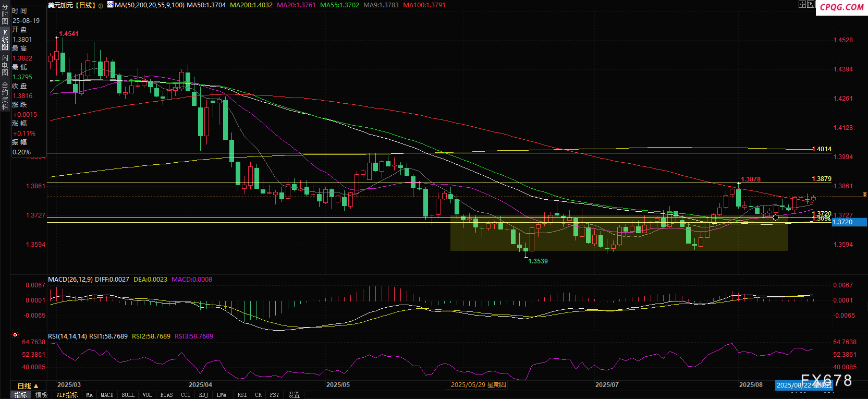Screen dimensions: 868x399
Task: Choose the MACD indicator button
Action: click(x=107, y=395)
